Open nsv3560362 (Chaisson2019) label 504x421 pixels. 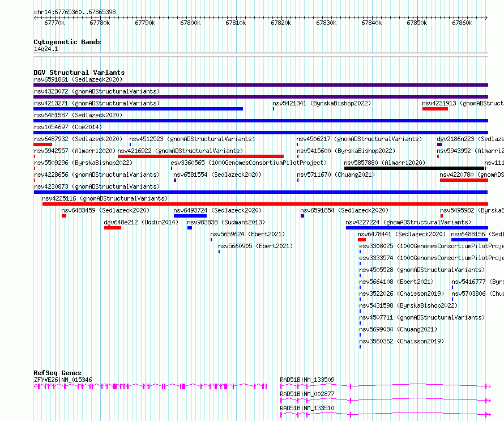(402, 341)
